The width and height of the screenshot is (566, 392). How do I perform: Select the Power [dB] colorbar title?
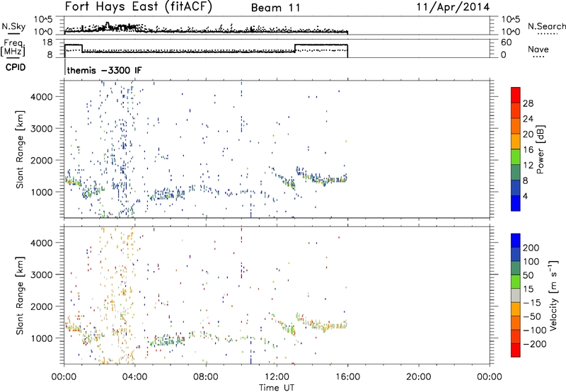click(540, 149)
